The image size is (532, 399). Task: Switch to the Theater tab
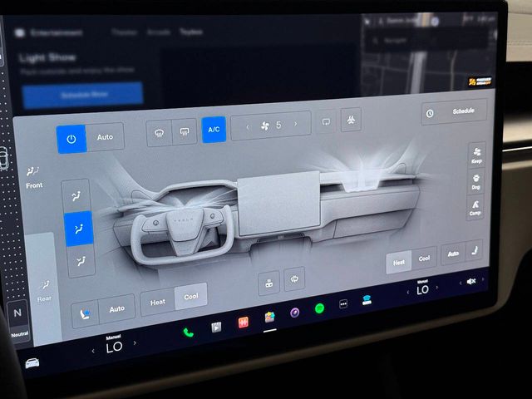[x=124, y=32]
